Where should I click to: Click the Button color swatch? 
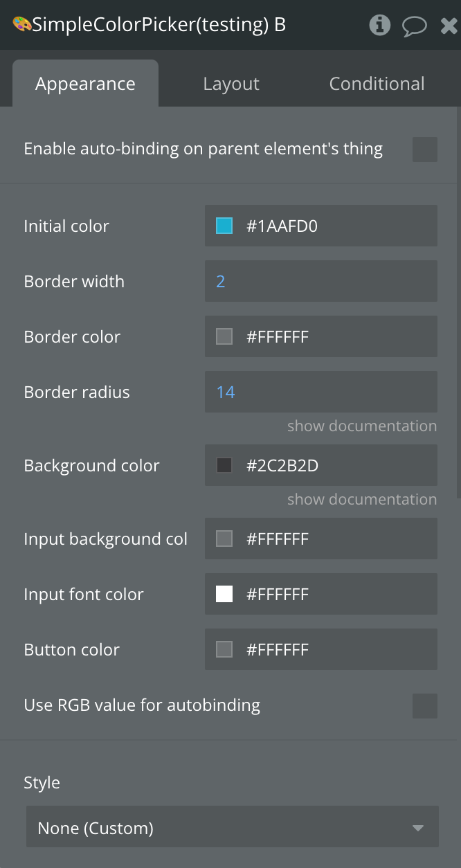(x=224, y=649)
